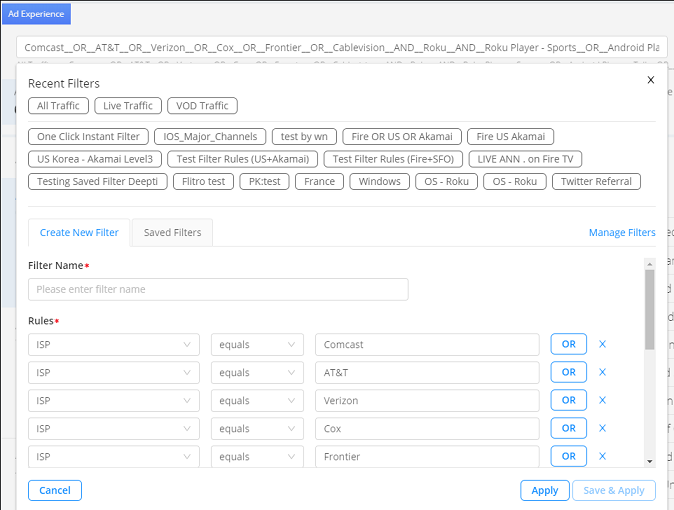Delete the Cox rule row
The image size is (674, 510).
coord(602,428)
